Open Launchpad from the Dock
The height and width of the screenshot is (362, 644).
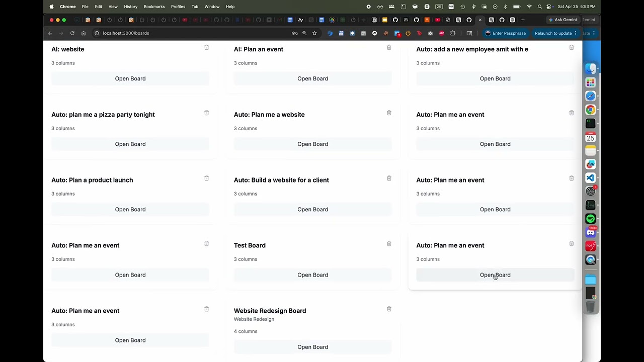click(x=591, y=82)
